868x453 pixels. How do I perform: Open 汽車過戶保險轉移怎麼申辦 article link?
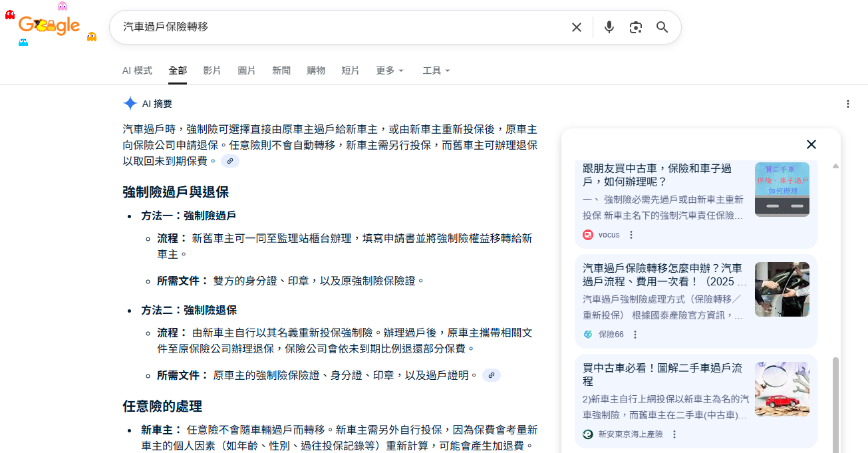click(662, 275)
